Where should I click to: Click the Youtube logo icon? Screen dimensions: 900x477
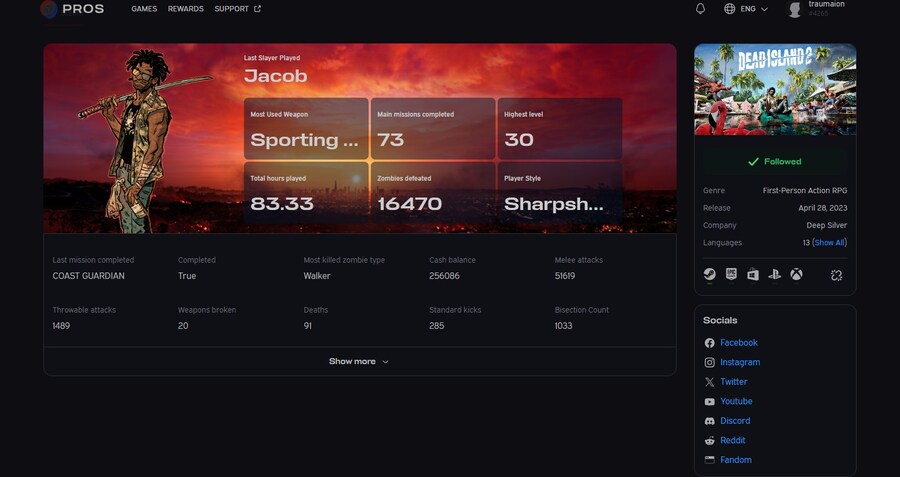[709, 402]
